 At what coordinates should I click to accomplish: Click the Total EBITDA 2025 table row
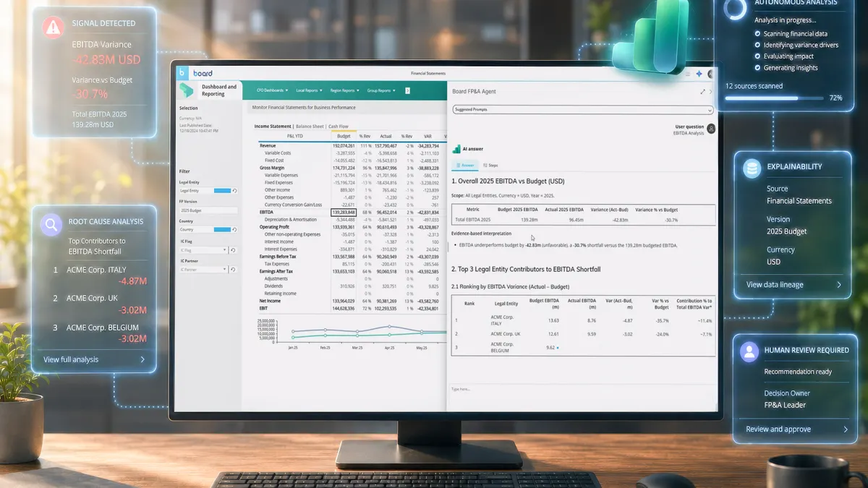pyautogui.click(x=583, y=219)
